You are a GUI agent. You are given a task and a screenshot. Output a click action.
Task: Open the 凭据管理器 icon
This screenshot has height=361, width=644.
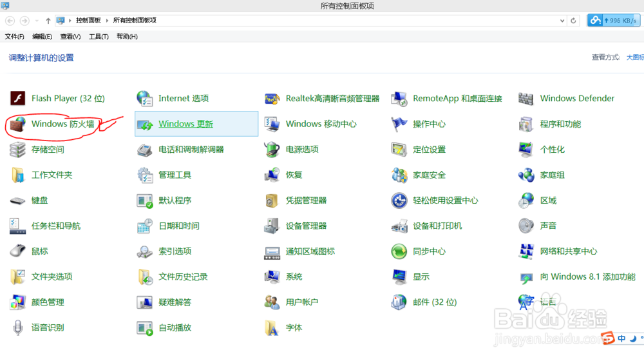pos(272,200)
